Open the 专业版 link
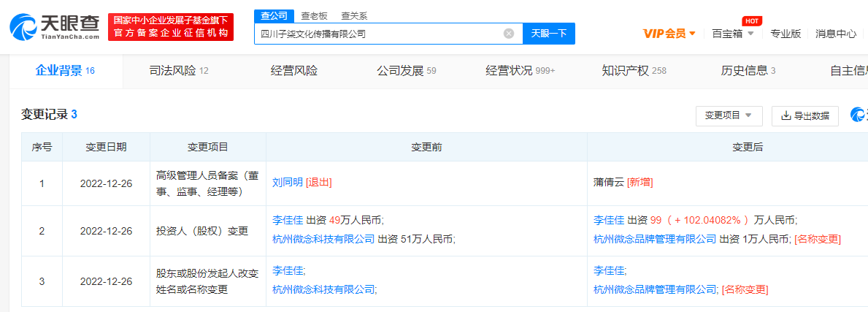Screen dimensions: 868x312 coord(786,34)
